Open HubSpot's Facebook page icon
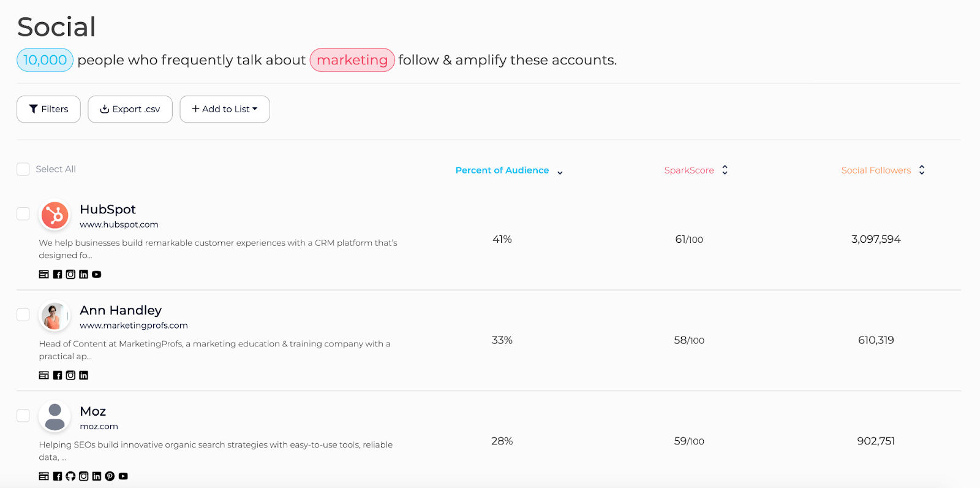 (x=58, y=275)
